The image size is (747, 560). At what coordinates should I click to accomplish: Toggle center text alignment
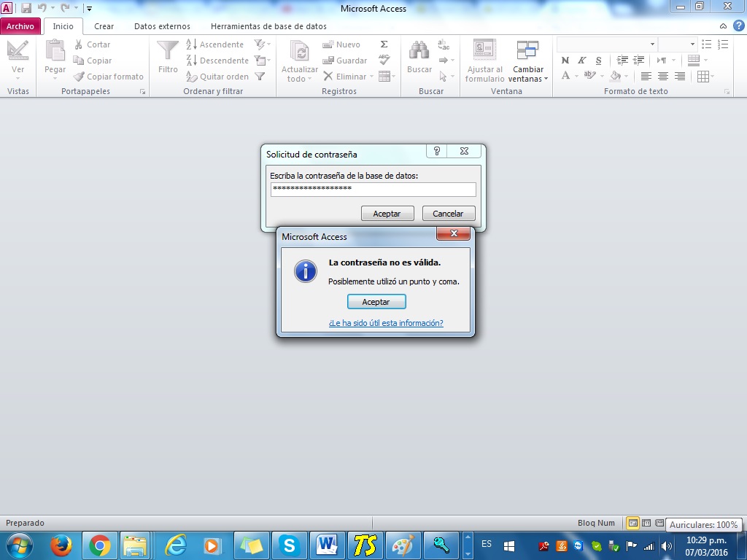[x=662, y=76]
